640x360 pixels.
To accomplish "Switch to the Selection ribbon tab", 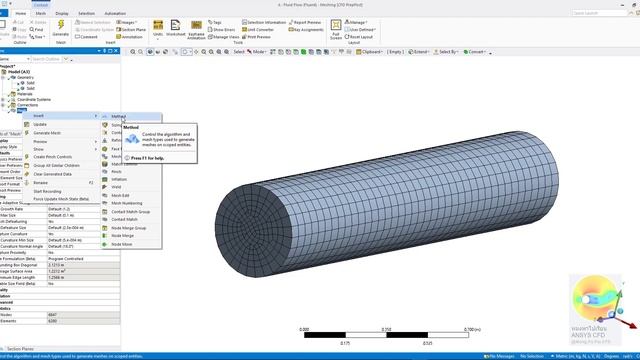I will point(86,13).
